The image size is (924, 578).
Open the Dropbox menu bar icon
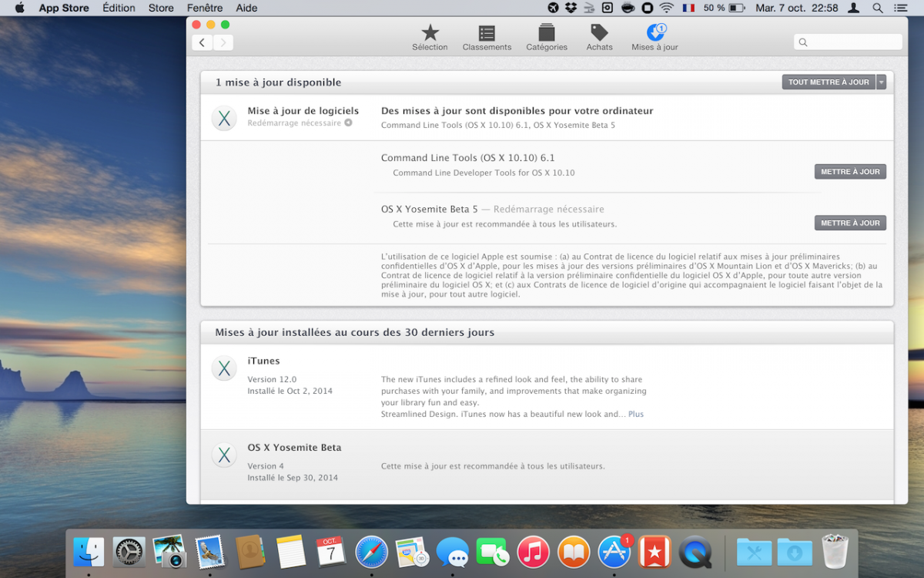pos(571,8)
